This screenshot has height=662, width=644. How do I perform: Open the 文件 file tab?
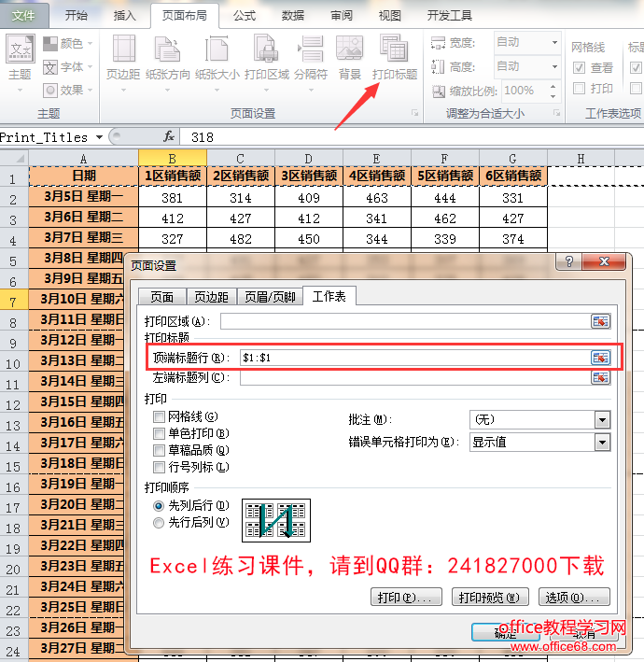coord(23,16)
